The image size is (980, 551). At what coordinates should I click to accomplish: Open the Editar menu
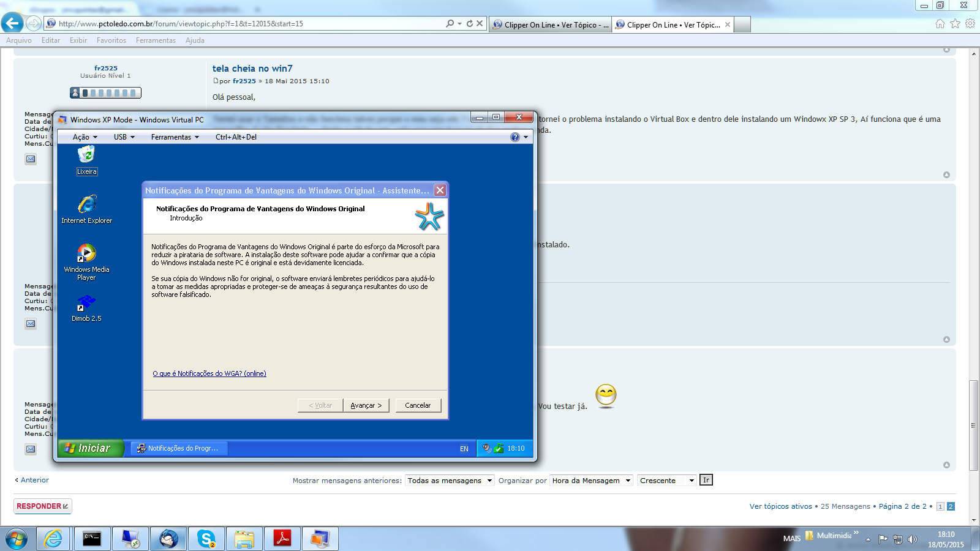pyautogui.click(x=51, y=40)
